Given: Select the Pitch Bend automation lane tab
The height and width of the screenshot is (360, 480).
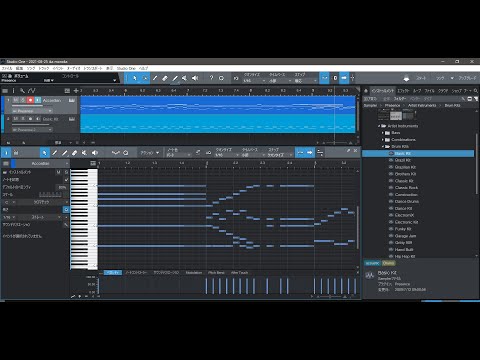Looking at the screenshot, I should click(x=216, y=273).
